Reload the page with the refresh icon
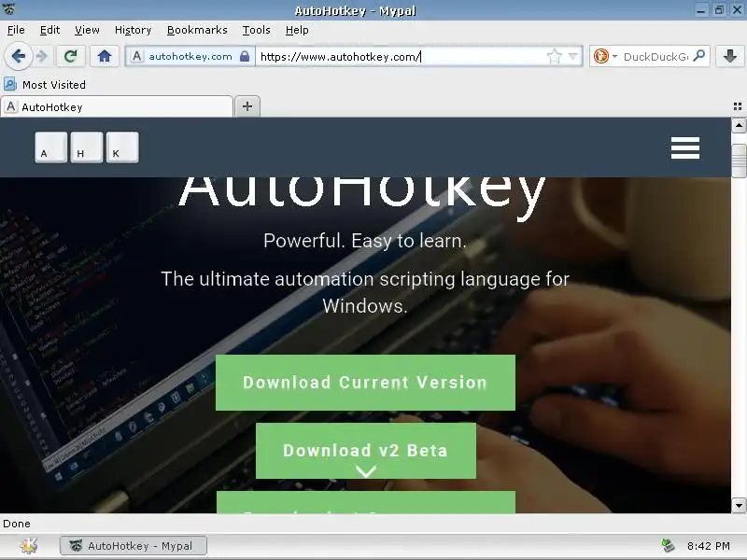The width and height of the screenshot is (747, 560). point(71,57)
